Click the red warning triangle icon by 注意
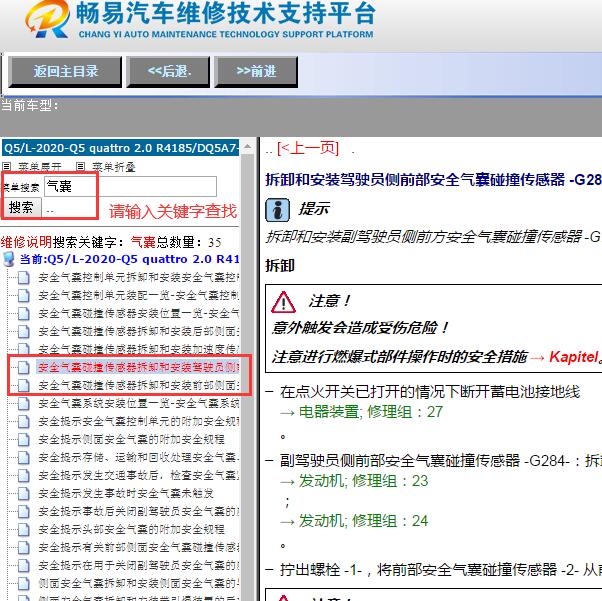The image size is (602, 601). [283, 302]
